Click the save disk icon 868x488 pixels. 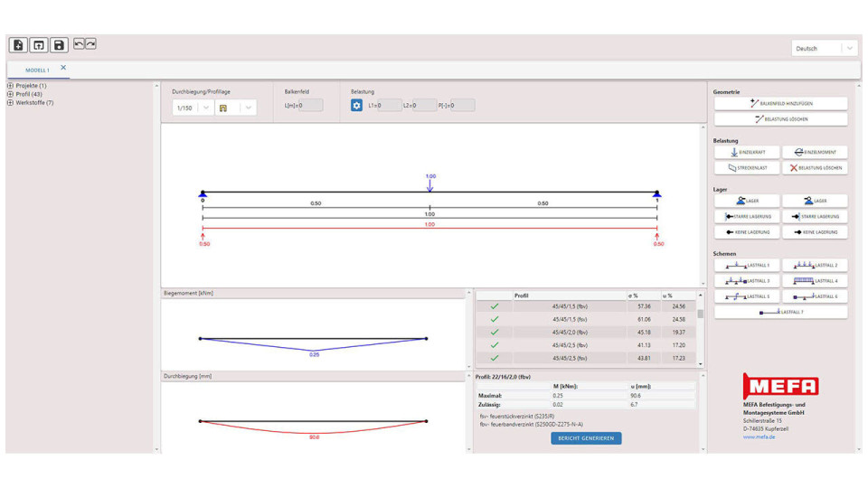click(x=59, y=45)
